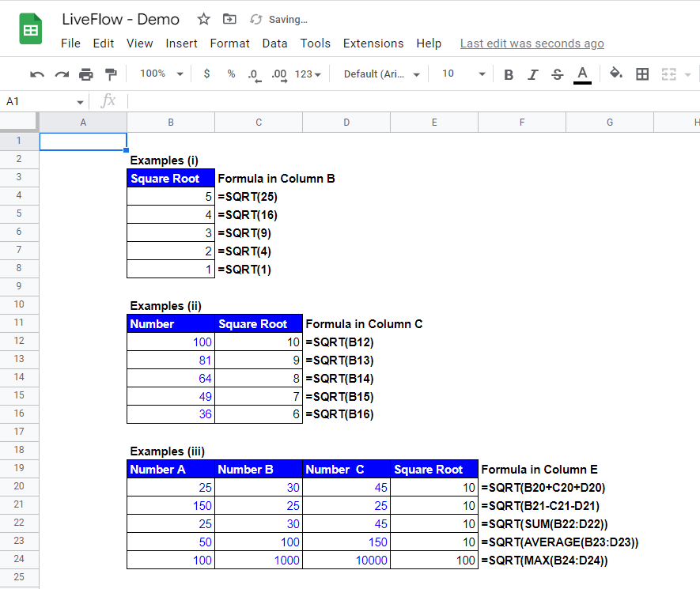Redo the last action

click(x=62, y=74)
